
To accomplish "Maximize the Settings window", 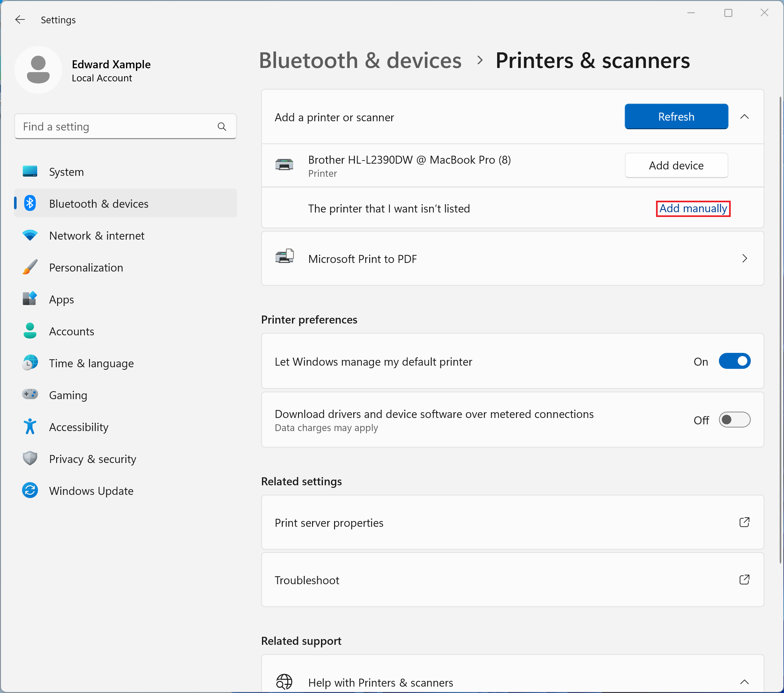I will point(728,13).
